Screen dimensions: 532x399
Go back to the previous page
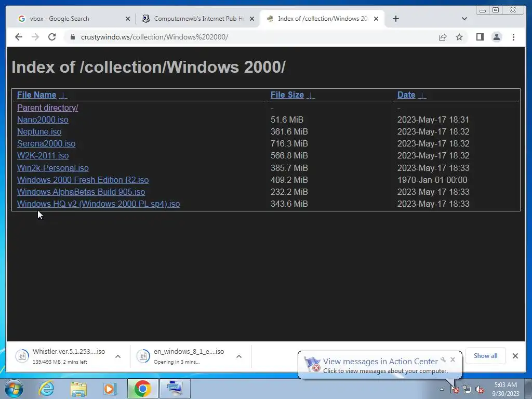(x=19, y=37)
